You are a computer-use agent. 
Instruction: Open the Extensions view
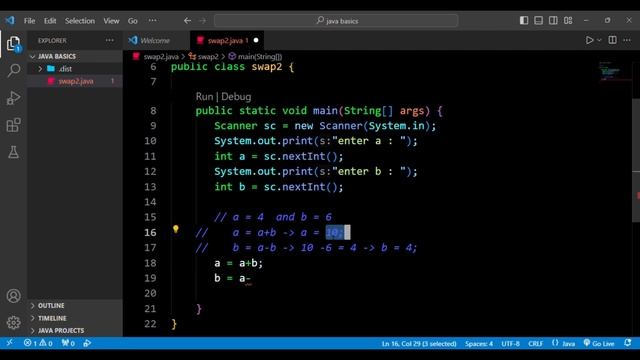pos(13,125)
